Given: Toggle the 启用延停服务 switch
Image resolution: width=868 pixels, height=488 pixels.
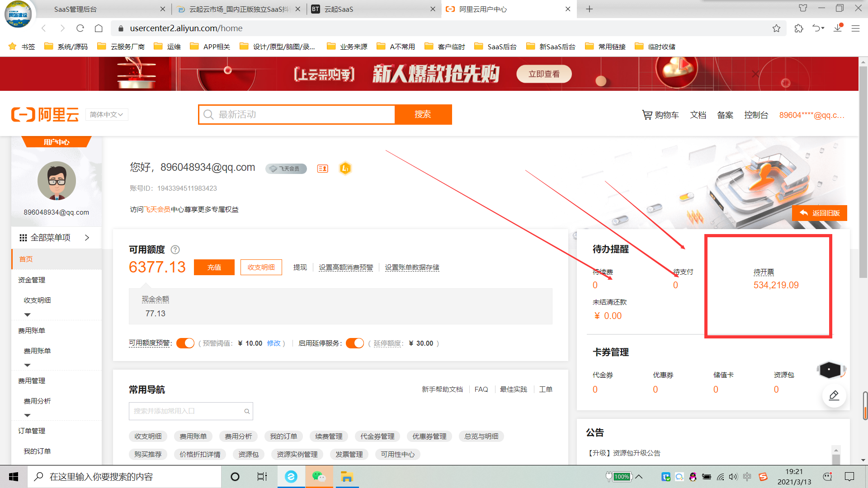Looking at the screenshot, I should [x=355, y=343].
